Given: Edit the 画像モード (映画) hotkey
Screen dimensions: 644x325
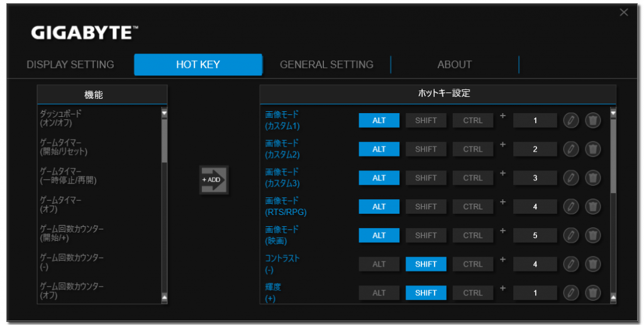Looking at the screenshot, I should 571,235.
